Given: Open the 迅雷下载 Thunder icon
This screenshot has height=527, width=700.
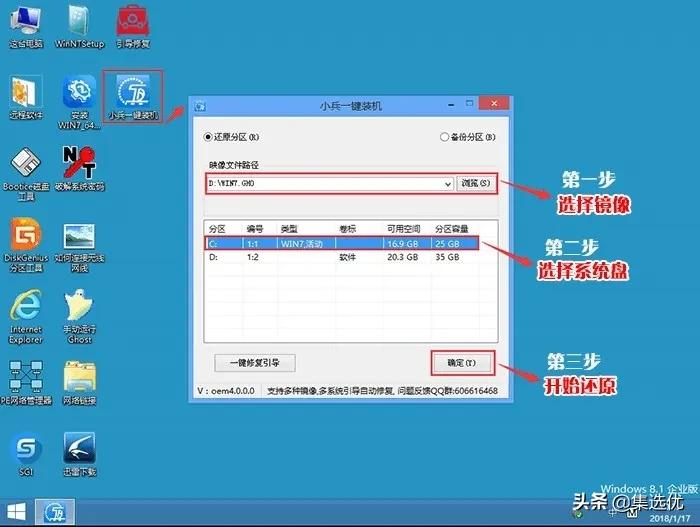Looking at the screenshot, I should click(79, 454).
